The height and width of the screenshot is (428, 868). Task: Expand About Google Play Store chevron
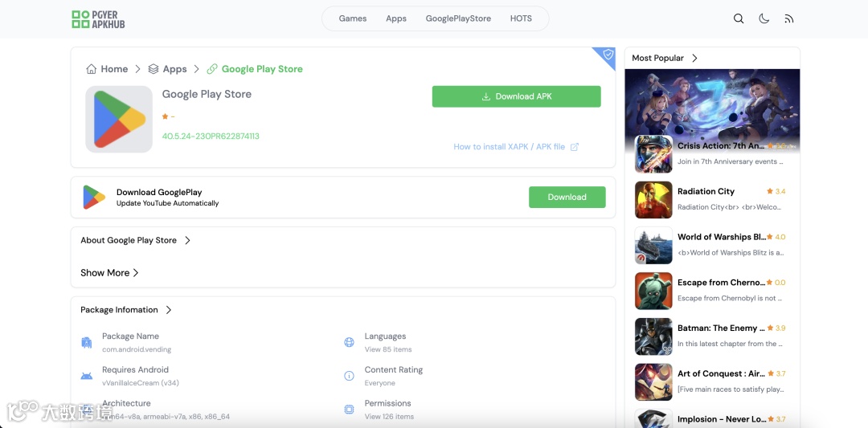(187, 240)
